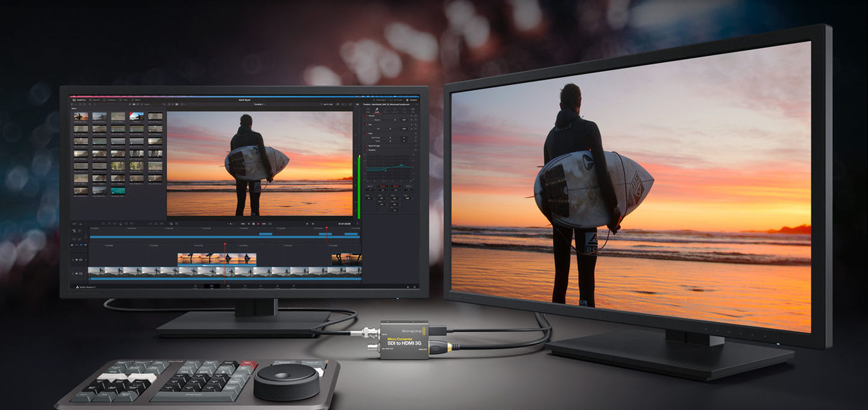Open the timecode dropdown above viewer right

tap(327, 104)
